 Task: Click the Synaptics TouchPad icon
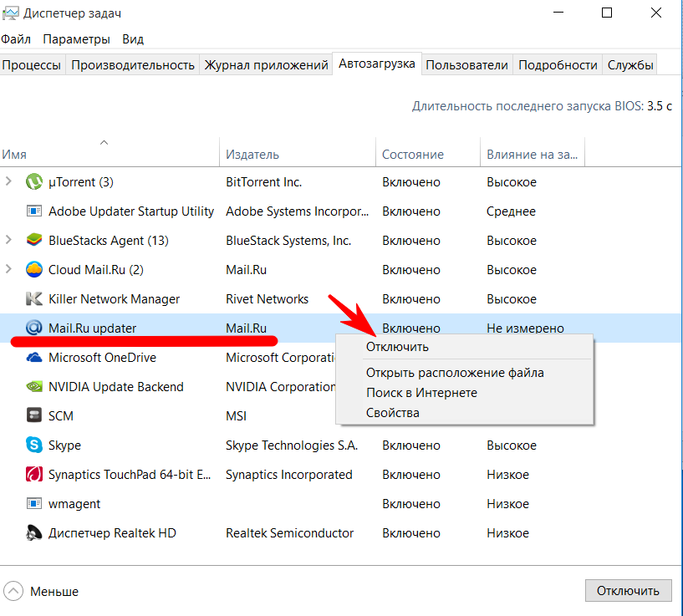pyautogui.click(x=34, y=475)
